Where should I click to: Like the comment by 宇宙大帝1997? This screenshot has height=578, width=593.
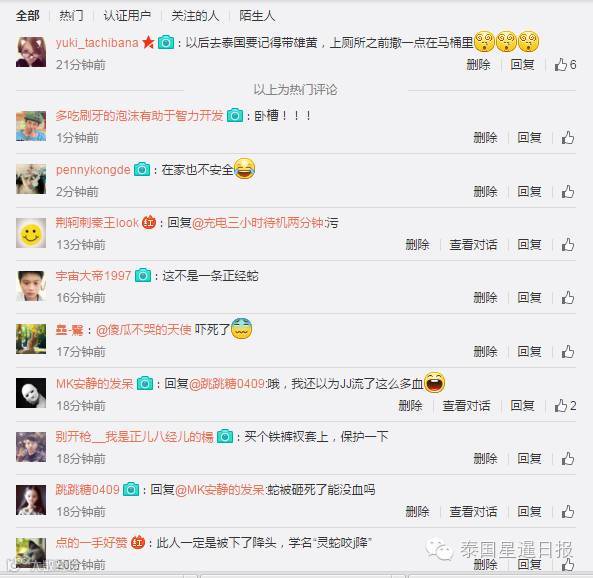tap(568, 298)
